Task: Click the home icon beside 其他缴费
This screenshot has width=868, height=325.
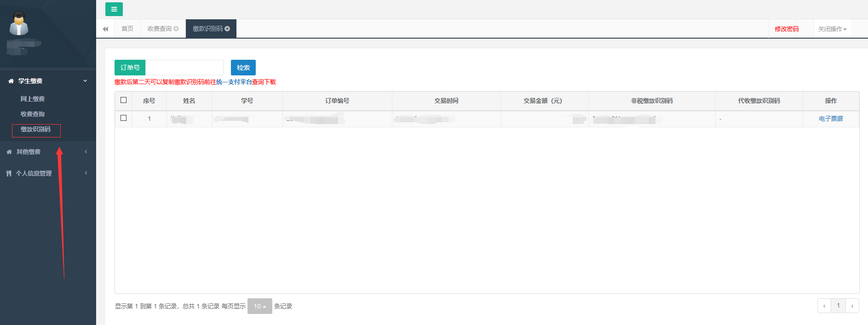Action: point(9,152)
